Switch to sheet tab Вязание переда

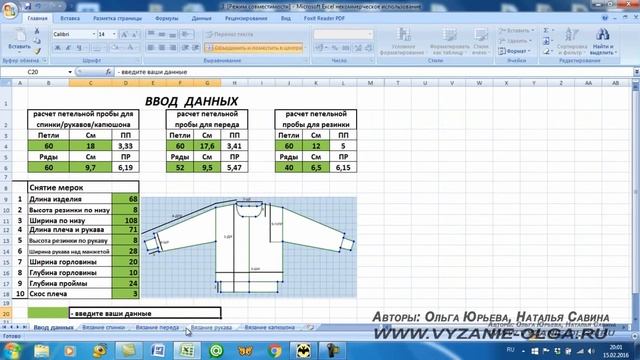[x=157, y=327]
